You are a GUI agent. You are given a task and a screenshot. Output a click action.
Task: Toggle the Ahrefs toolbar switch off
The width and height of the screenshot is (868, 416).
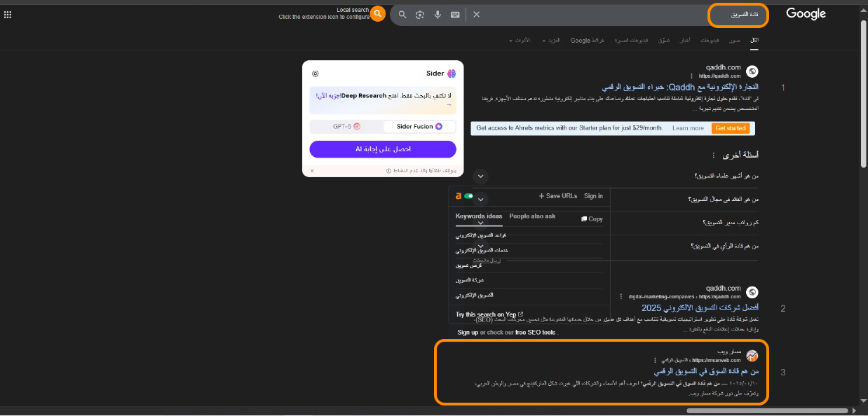(468, 197)
